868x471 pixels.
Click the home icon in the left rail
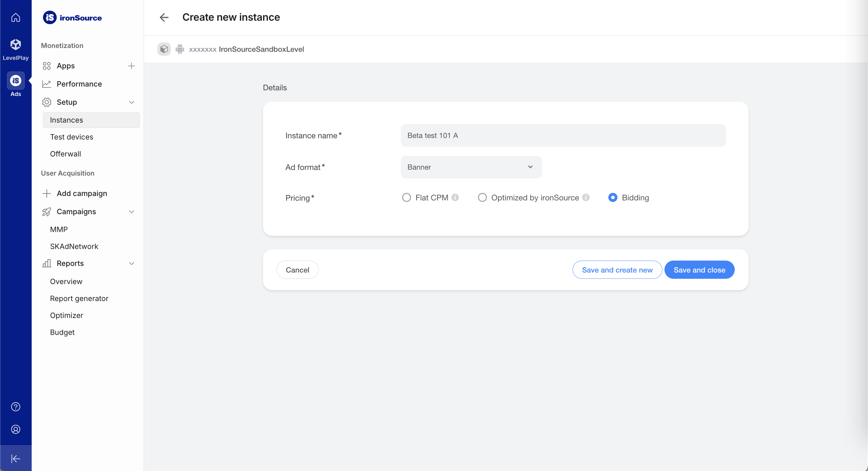(x=15, y=17)
